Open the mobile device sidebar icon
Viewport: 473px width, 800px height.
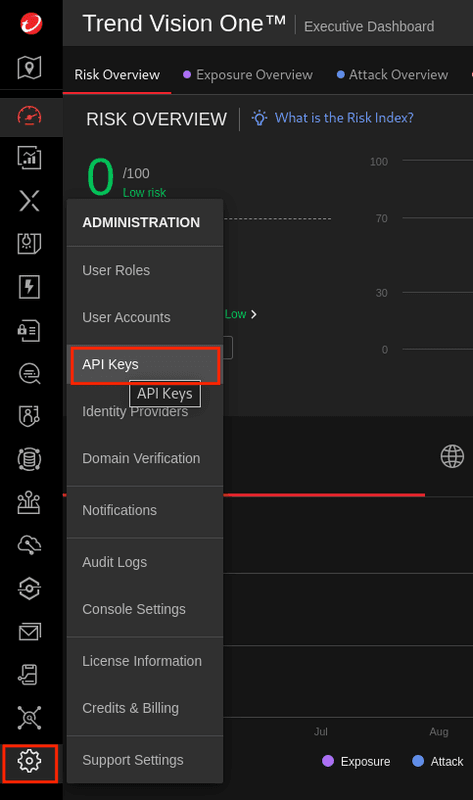29,674
